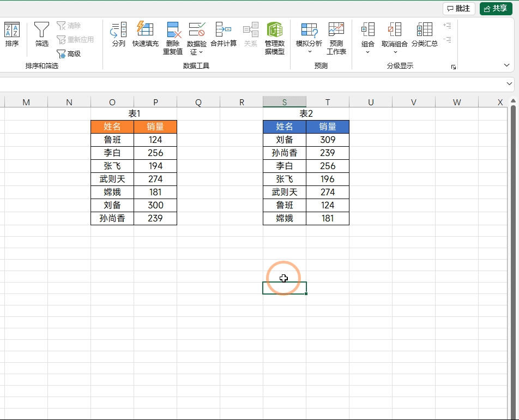Select column W header
The height and width of the screenshot is (420, 519).
[x=457, y=102]
